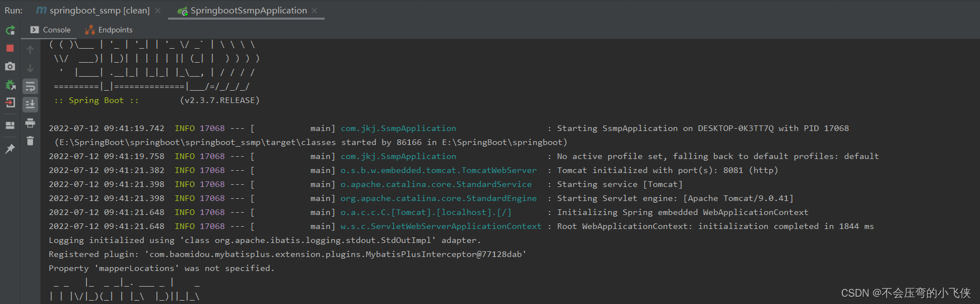Click the red exit icon
This screenshot has width=980, height=304.
click(x=10, y=102)
